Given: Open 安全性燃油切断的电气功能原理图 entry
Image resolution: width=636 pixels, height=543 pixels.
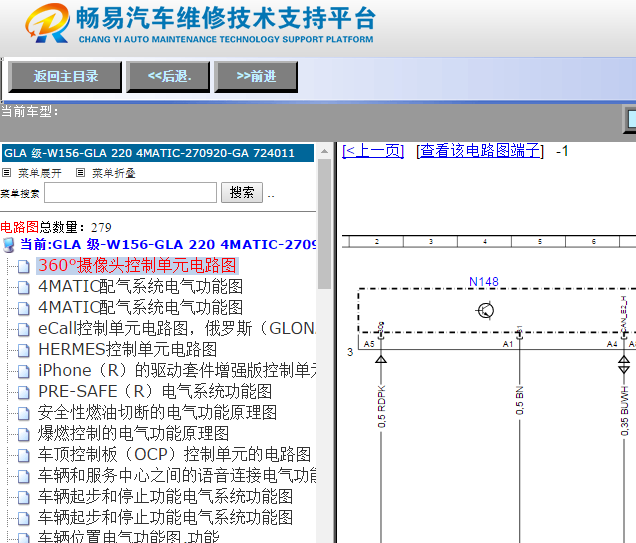Looking at the screenshot, I should 157,412.
